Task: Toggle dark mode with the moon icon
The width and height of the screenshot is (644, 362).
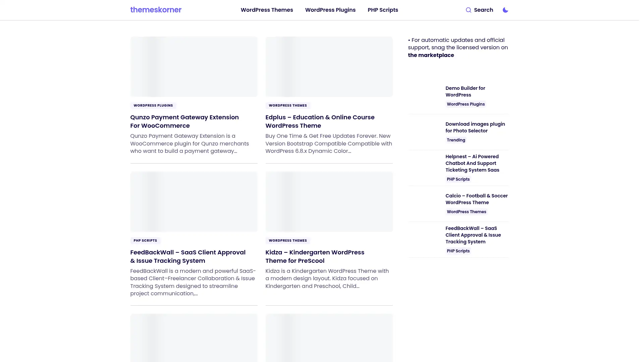Action: (x=505, y=10)
